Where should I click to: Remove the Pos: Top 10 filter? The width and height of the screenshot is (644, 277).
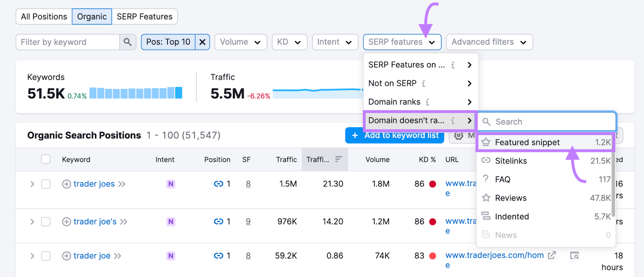click(x=202, y=42)
